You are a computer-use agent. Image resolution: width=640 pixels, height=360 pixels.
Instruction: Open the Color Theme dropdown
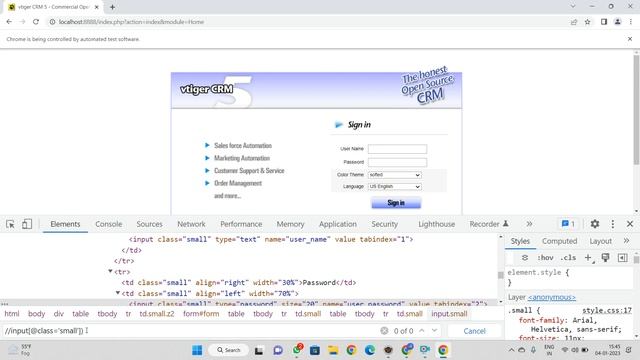(394, 175)
